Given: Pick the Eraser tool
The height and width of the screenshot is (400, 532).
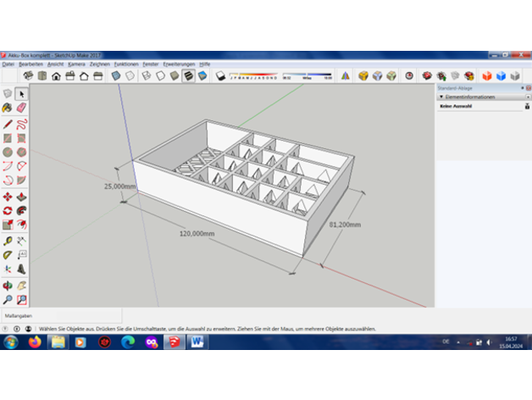Looking at the screenshot, I should [21, 108].
